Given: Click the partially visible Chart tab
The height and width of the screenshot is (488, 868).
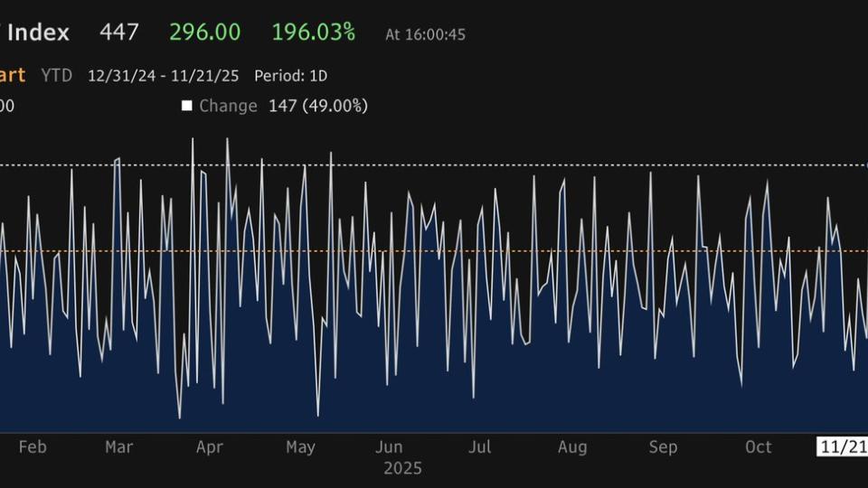Looking at the screenshot, I should (13, 76).
